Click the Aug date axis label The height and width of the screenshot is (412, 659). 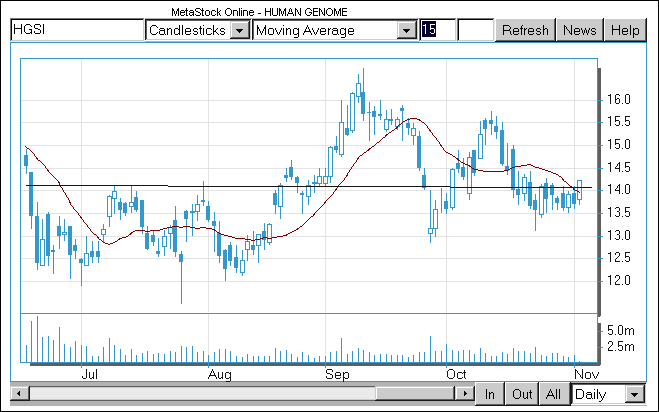point(219,374)
